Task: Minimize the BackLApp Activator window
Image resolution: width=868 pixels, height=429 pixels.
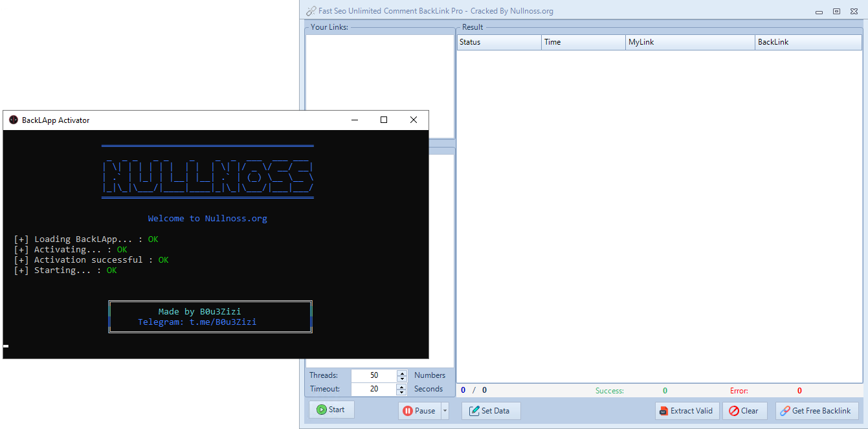Action: 354,120
